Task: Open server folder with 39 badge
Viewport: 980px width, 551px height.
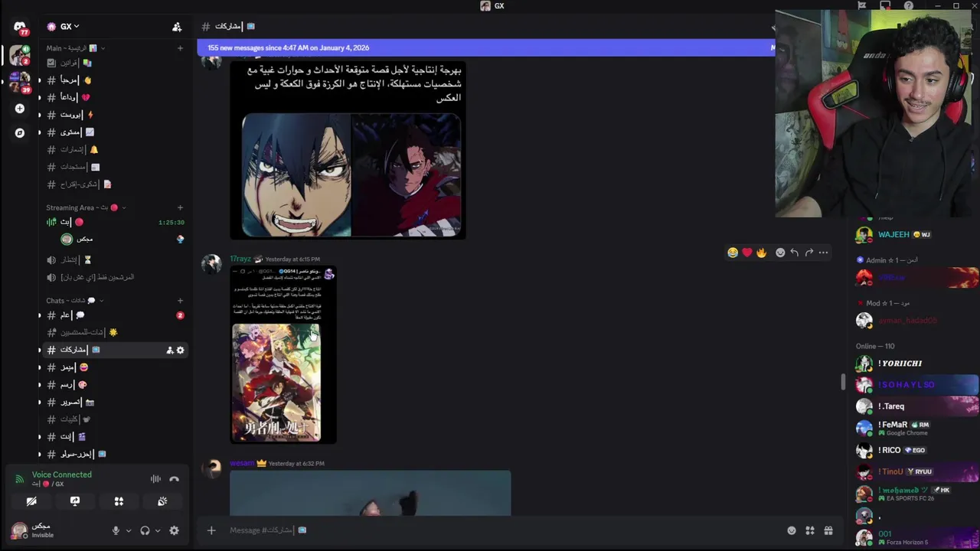Action: [x=20, y=83]
